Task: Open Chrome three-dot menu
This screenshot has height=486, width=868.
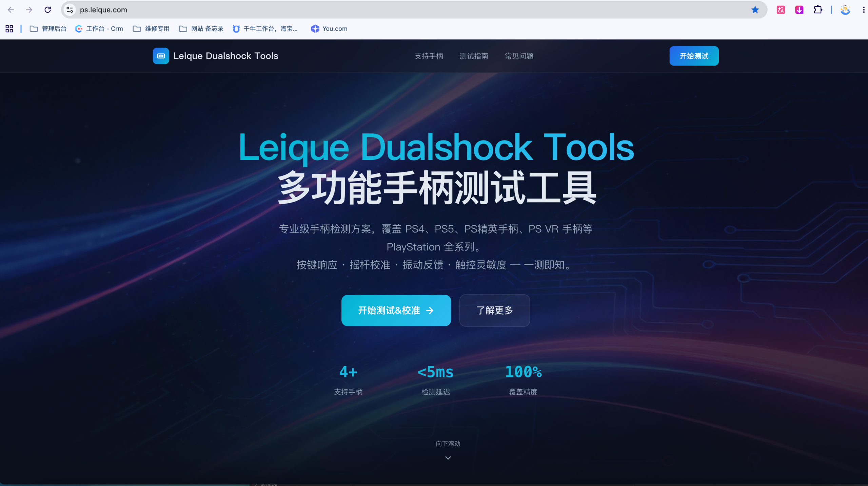Action: (x=863, y=10)
